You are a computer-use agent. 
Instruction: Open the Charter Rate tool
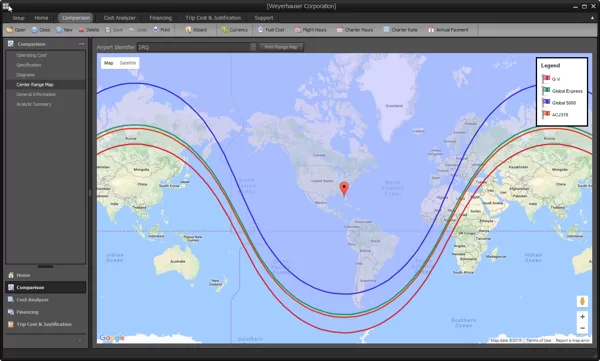tap(386, 30)
